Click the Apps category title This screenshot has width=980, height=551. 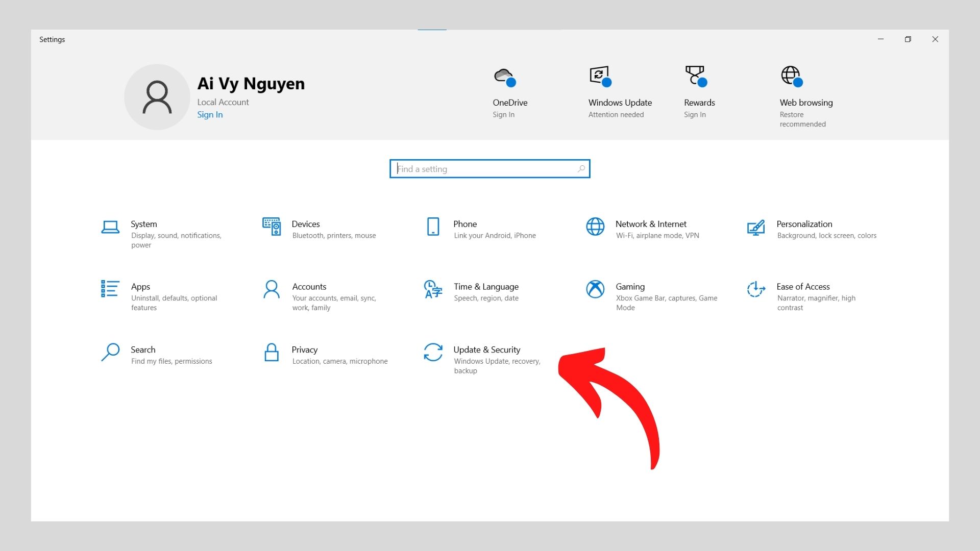coord(140,287)
